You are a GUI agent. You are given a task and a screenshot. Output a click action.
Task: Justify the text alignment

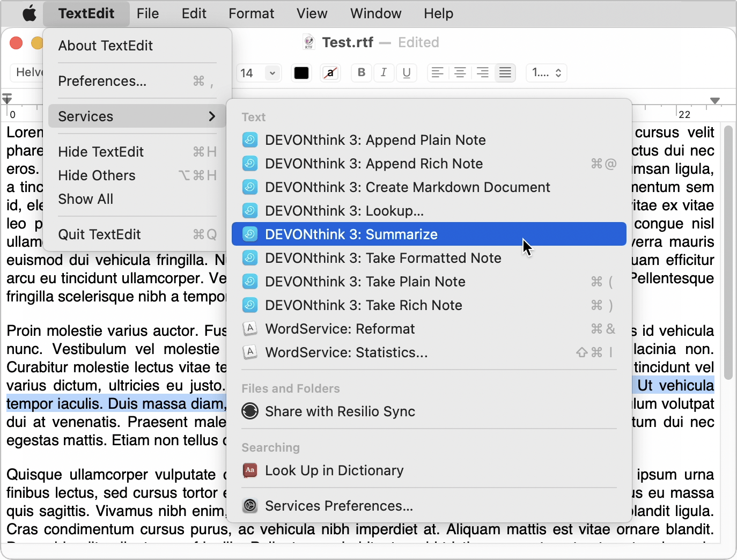(x=505, y=72)
